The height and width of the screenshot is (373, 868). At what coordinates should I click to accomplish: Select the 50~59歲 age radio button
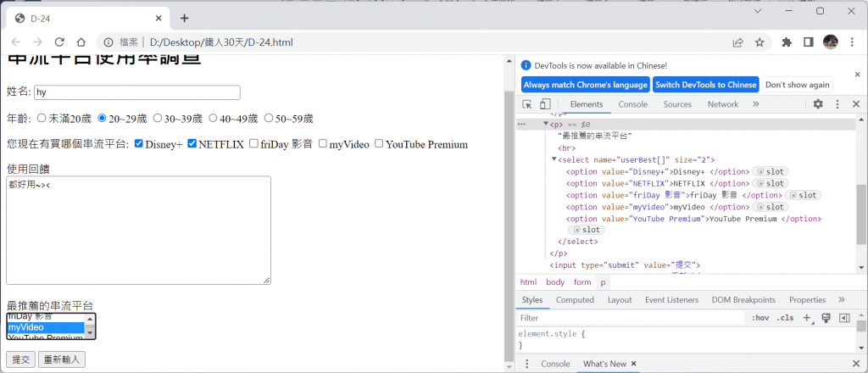point(269,118)
